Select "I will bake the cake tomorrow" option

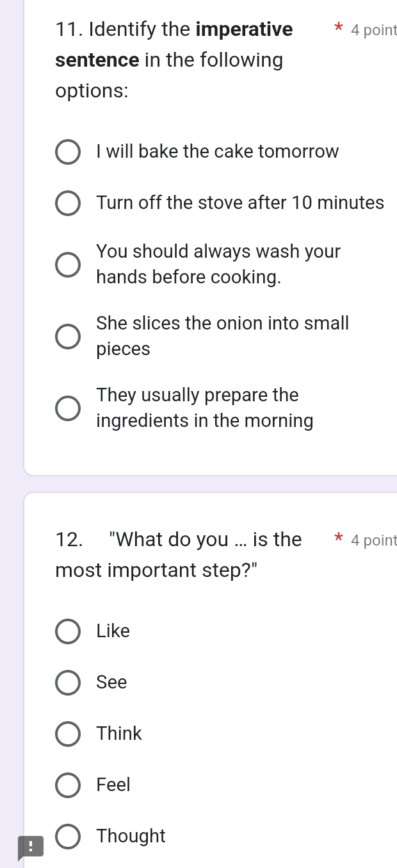coord(68,153)
